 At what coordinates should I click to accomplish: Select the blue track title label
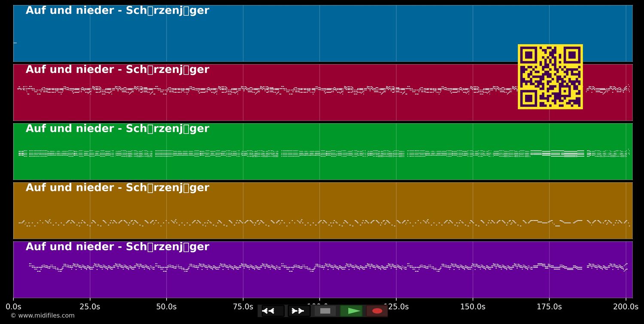117,11
